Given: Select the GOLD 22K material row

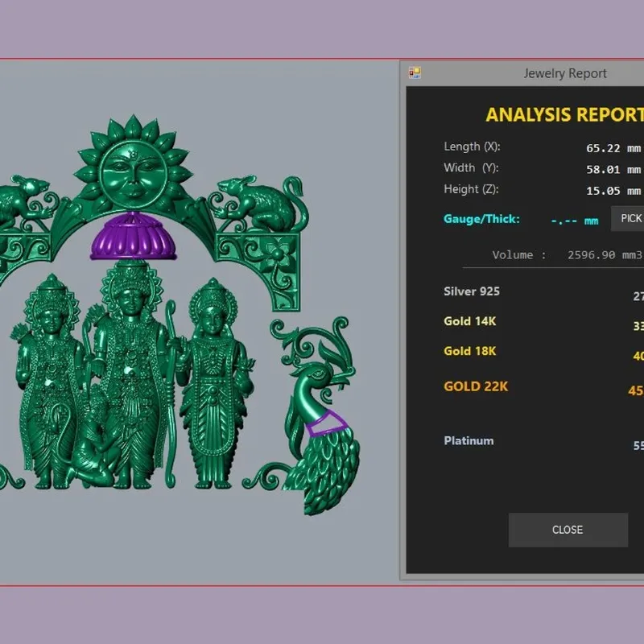Looking at the screenshot, I should [543, 387].
